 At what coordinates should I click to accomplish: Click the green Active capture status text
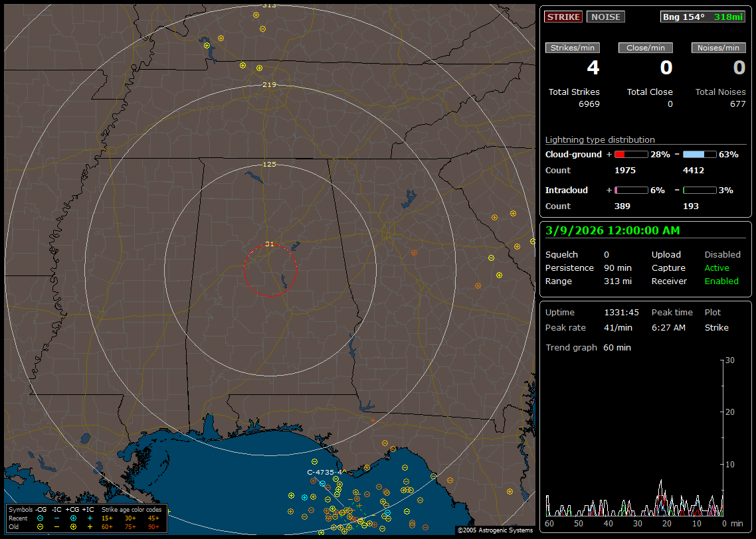(x=717, y=268)
